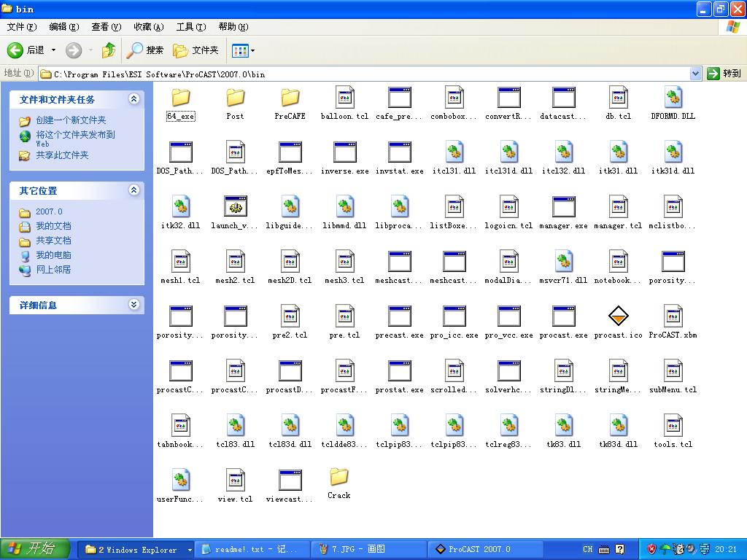Select the prostat.exe file
The image size is (747, 560).
(x=399, y=377)
